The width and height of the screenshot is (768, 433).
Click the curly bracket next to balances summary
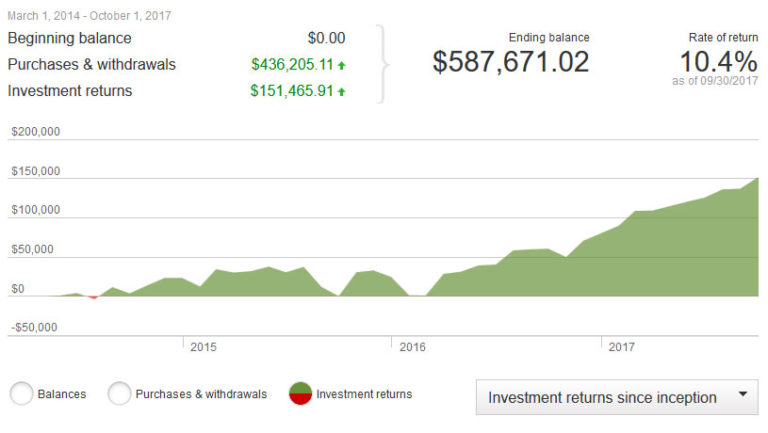tap(384, 64)
